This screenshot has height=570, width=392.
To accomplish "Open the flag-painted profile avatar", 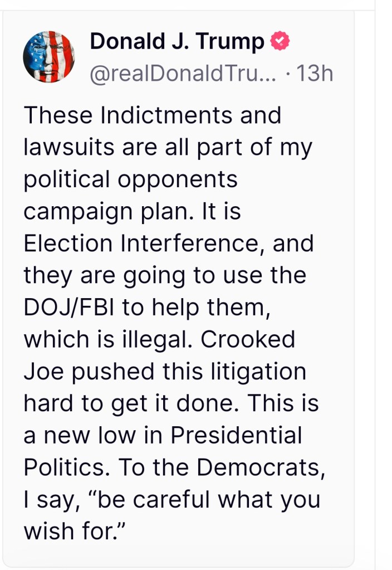I will click(48, 57).
